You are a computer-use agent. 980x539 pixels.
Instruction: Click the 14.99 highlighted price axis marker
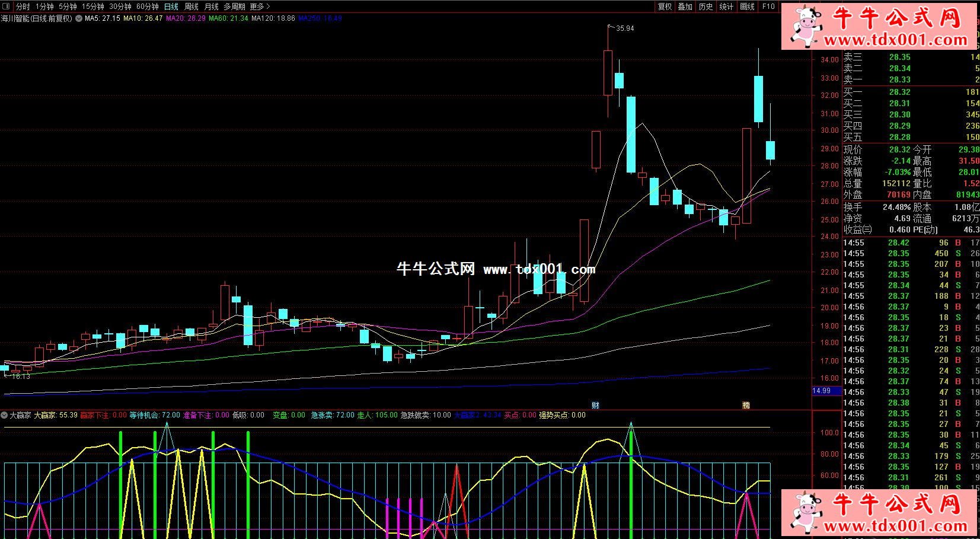coord(825,391)
